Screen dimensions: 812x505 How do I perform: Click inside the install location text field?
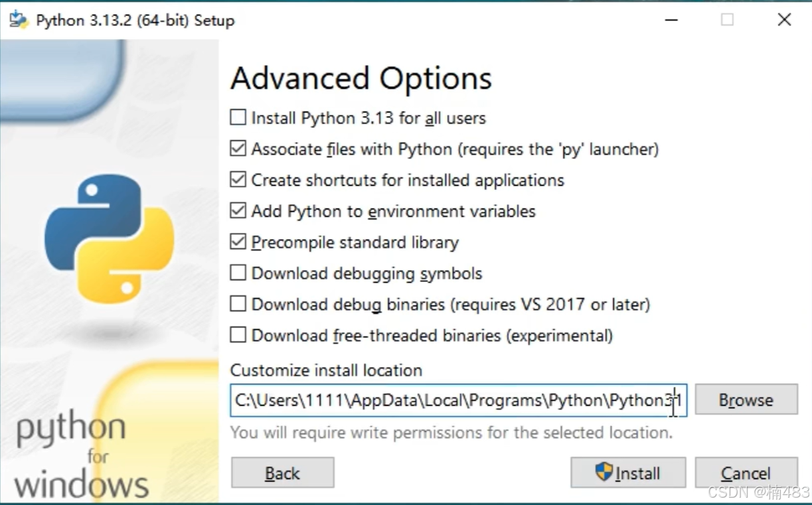point(458,399)
